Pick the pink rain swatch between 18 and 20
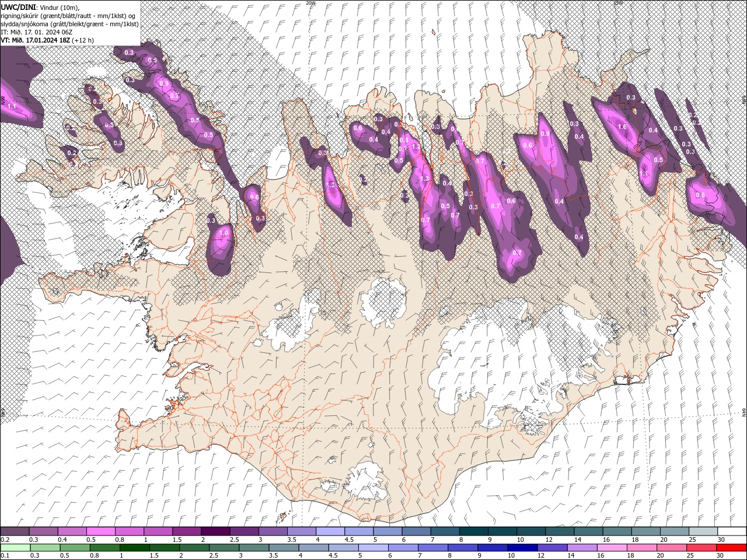Screen dimensions: 747x560 642,548
